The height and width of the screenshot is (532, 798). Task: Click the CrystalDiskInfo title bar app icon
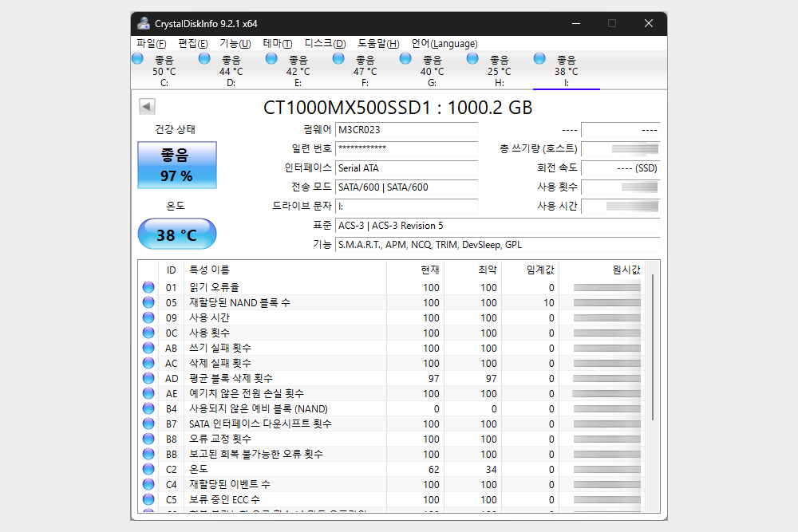pyautogui.click(x=144, y=23)
